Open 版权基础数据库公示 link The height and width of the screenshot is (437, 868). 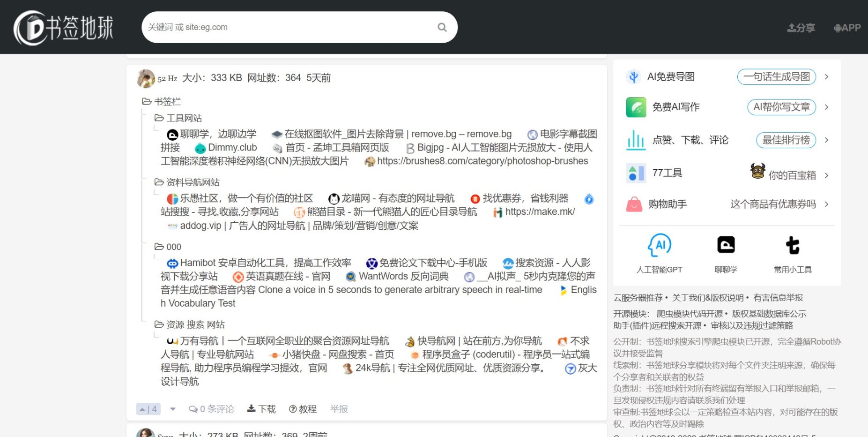click(x=769, y=314)
